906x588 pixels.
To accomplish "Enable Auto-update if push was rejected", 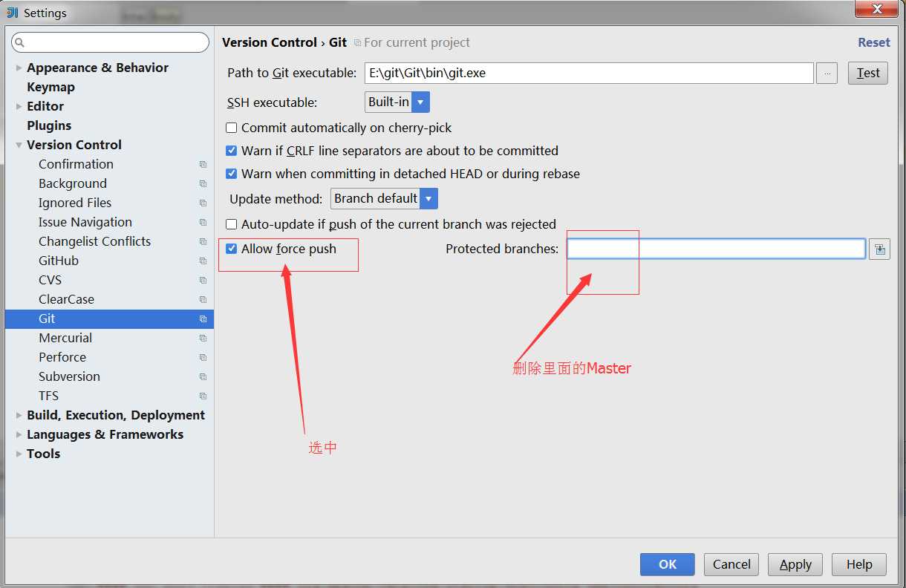I will click(x=232, y=224).
